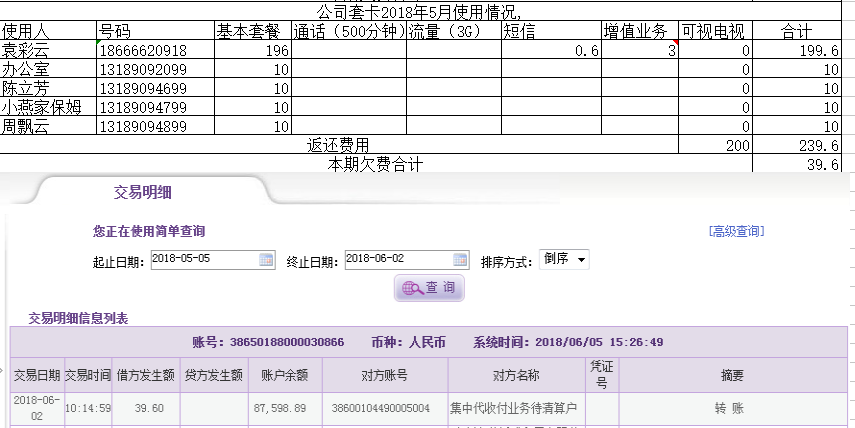Select the spreadsheet title 公司套卡2018年5月使用情况
The image size is (855, 428).
(418, 11)
